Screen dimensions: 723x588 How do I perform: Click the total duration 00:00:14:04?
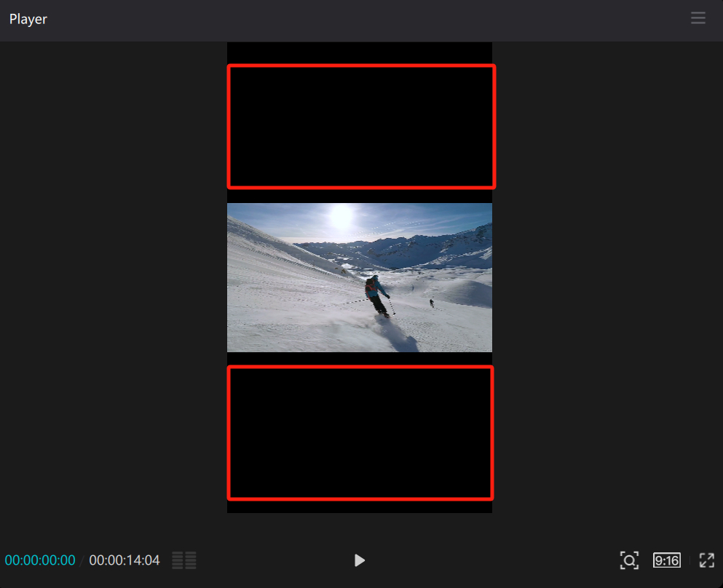[125, 560]
